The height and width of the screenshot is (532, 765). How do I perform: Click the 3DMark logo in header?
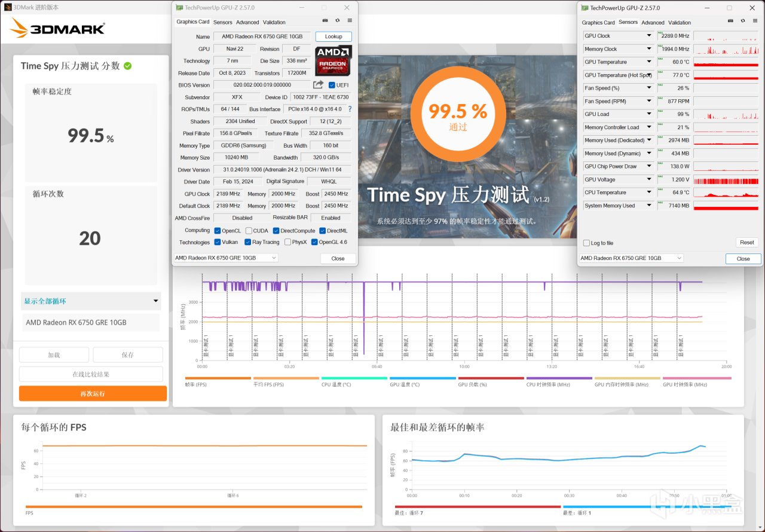[x=57, y=28]
